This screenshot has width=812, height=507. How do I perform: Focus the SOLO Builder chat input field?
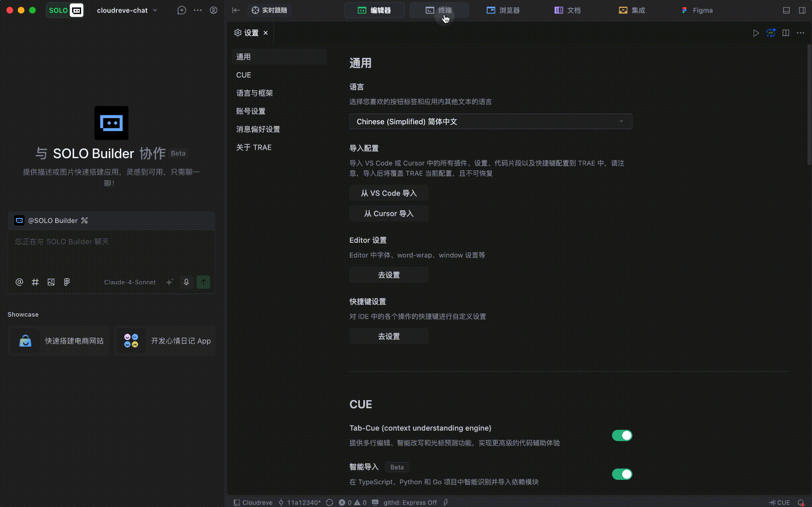[x=111, y=252]
